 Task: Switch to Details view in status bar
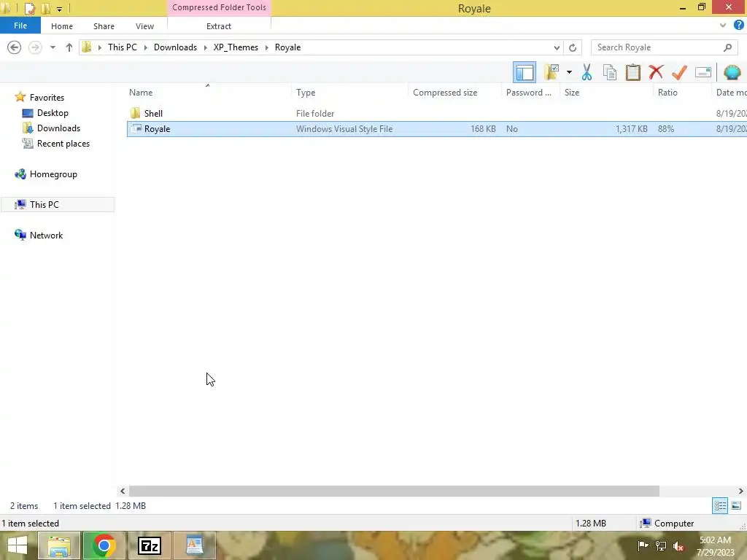pyautogui.click(x=720, y=505)
